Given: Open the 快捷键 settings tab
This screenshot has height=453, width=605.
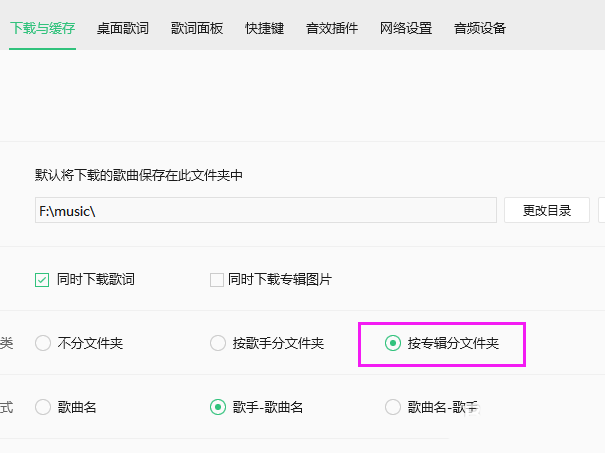Looking at the screenshot, I should [264, 28].
